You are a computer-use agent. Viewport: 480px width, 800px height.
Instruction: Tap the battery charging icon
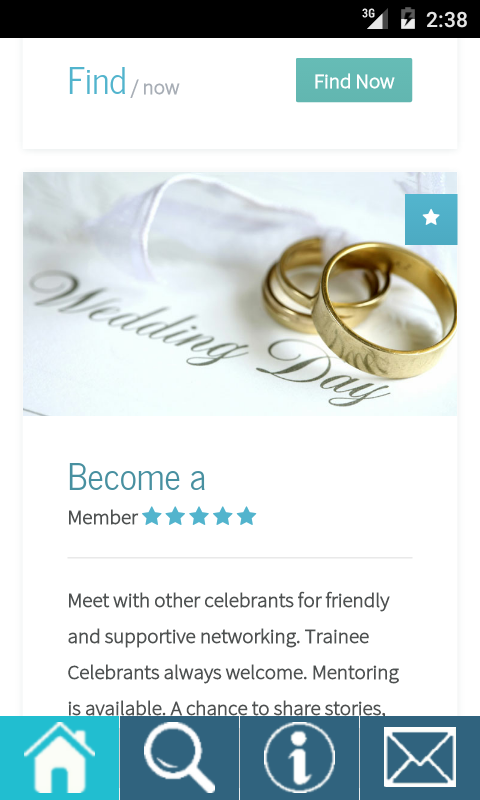[408, 18]
